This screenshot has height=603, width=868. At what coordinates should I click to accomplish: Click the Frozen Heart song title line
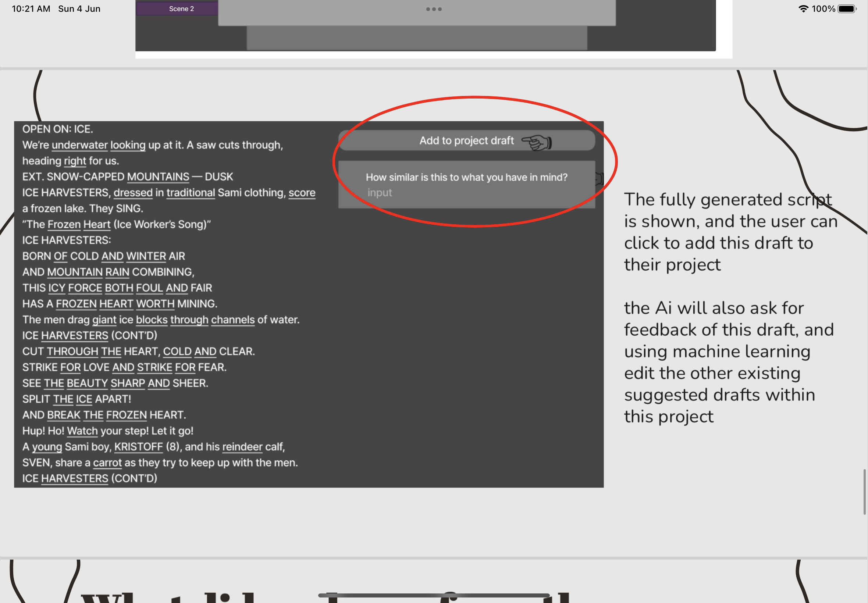116,224
